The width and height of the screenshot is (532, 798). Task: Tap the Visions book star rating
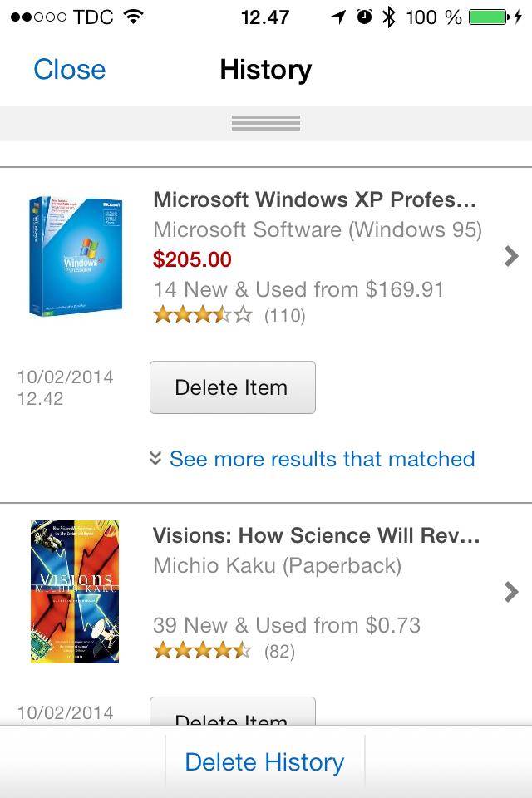[x=202, y=651]
